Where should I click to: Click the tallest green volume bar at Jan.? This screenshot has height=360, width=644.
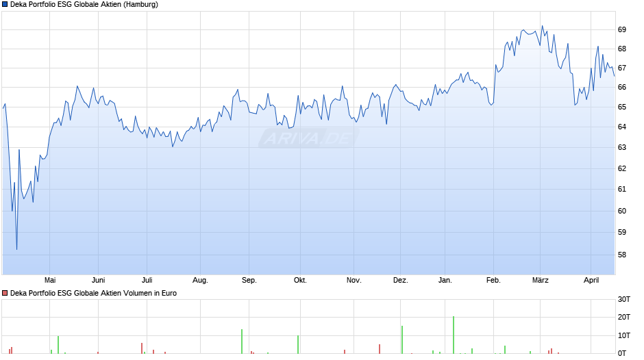454,335
